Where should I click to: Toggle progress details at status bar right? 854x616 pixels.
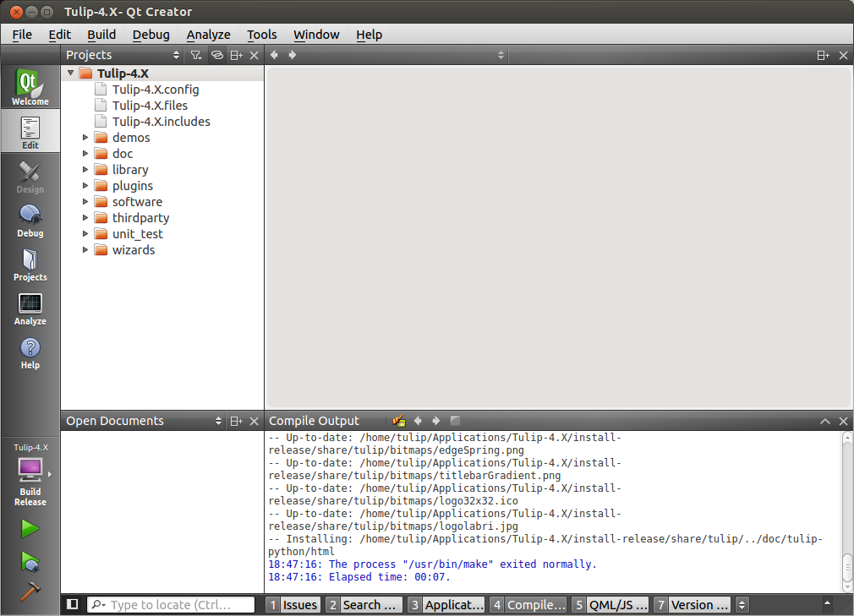[827, 603]
